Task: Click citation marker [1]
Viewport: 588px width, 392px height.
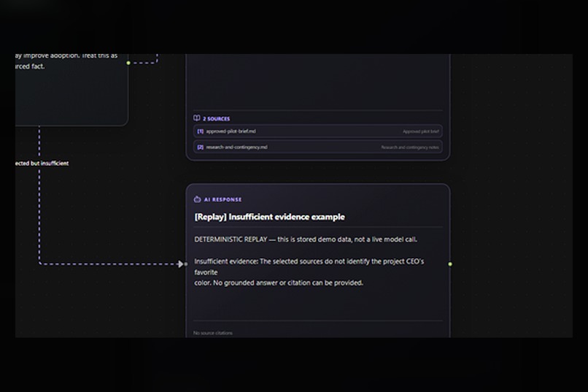Action: 200,131
